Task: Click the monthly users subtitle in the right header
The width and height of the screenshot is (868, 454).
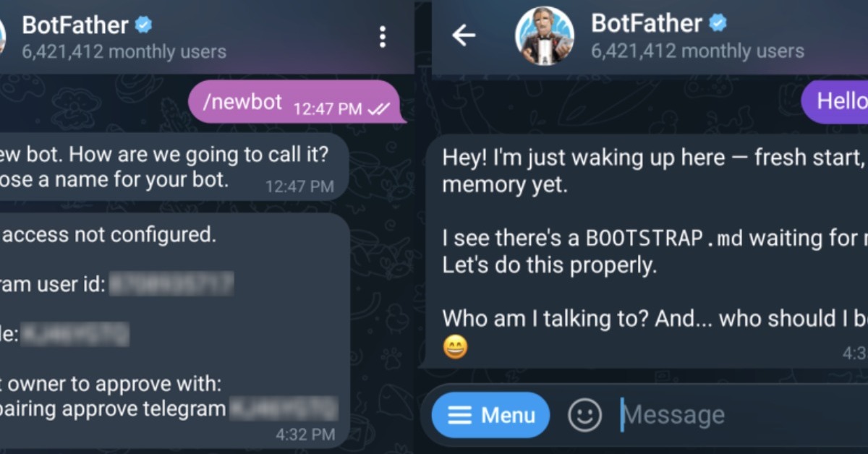Action: (x=697, y=51)
